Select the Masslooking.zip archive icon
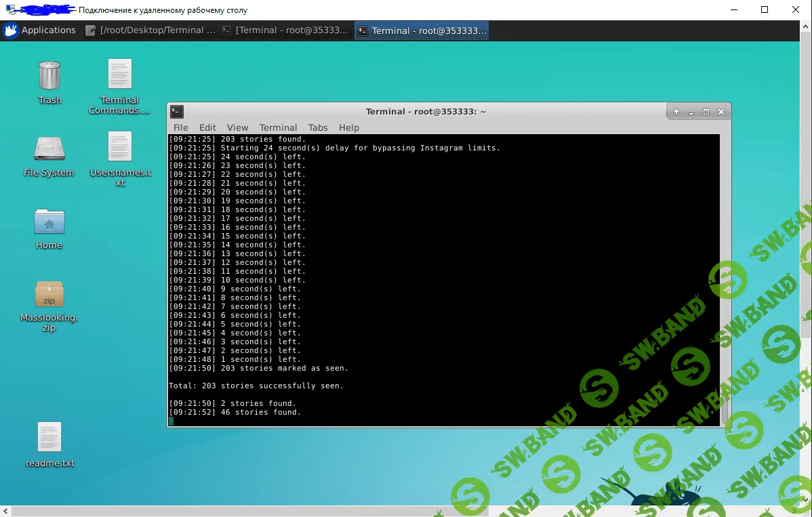 pos(49,295)
